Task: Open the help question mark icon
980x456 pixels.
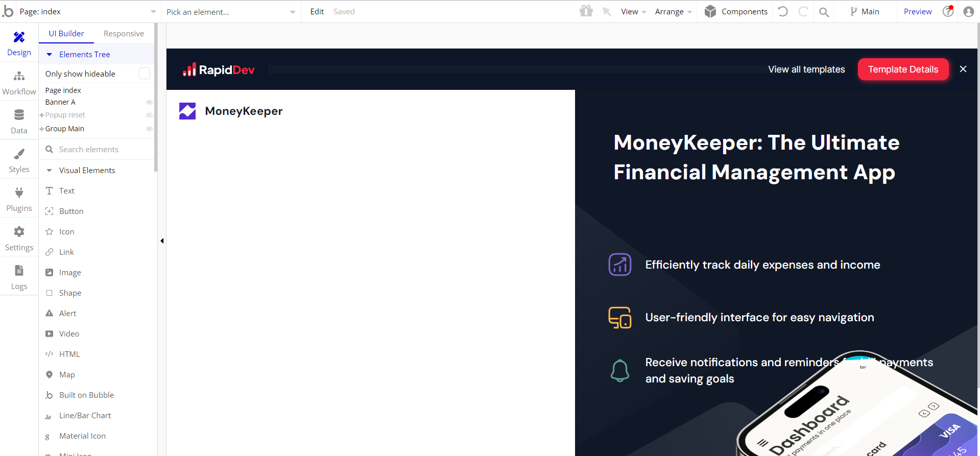Action: (948, 11)
